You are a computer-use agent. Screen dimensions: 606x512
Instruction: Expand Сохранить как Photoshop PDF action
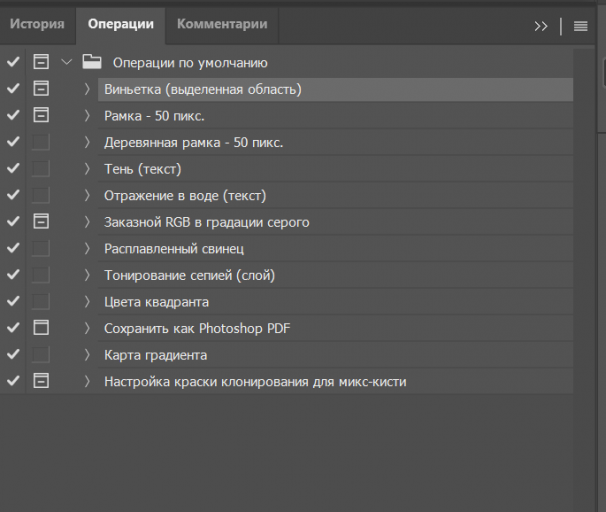pos(87,328)
